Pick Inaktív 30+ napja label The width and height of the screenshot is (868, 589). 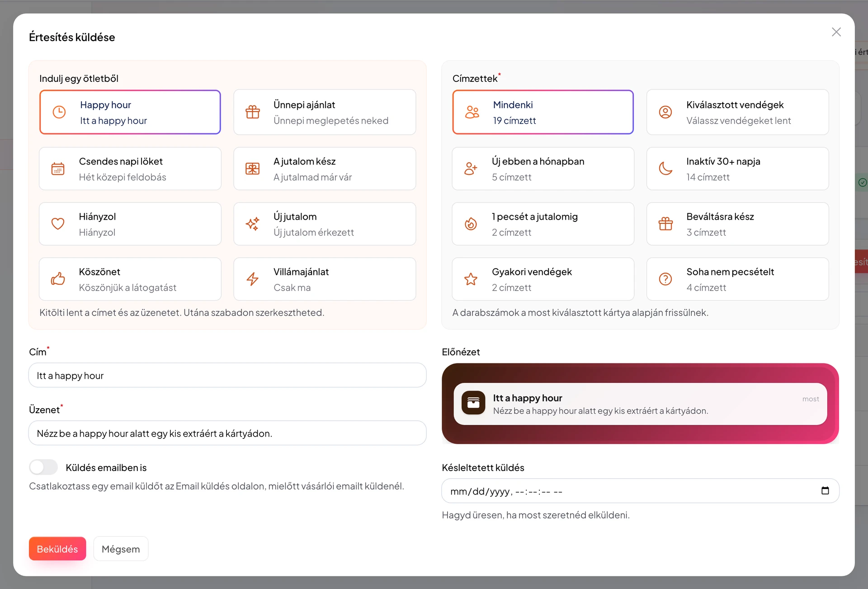point(723,161)
